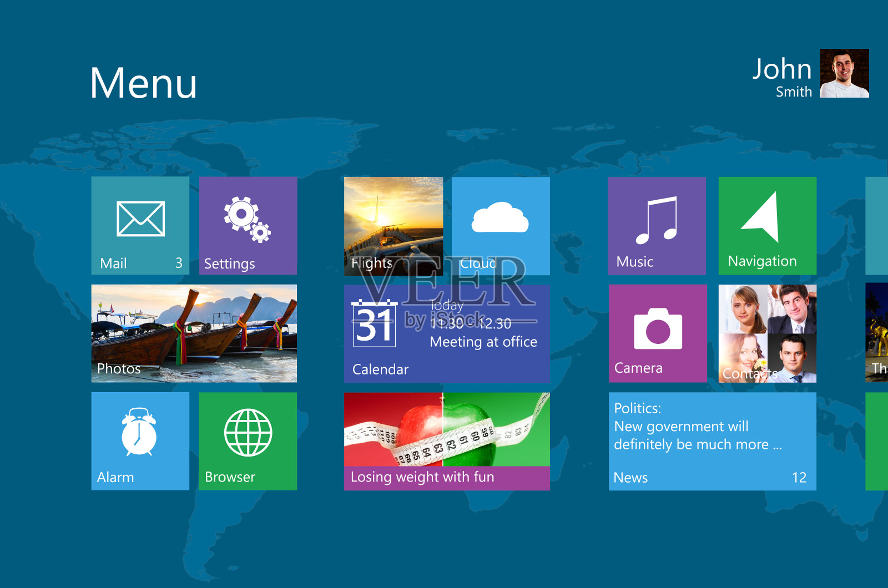Click the calendar 31 date icon
888x588 pixels.
[374, 324]
